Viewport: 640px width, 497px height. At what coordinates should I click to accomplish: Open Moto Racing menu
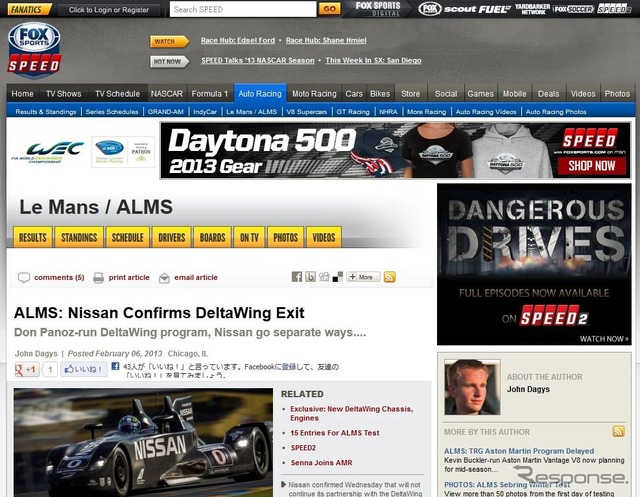[x=314, y=93]
